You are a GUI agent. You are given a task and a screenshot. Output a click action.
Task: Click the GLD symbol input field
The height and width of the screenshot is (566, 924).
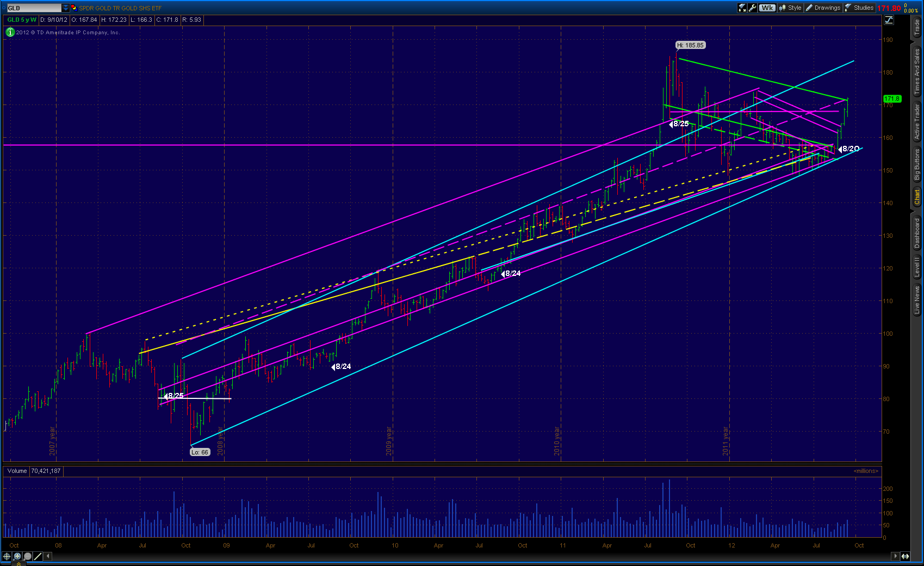pos(34,8)
